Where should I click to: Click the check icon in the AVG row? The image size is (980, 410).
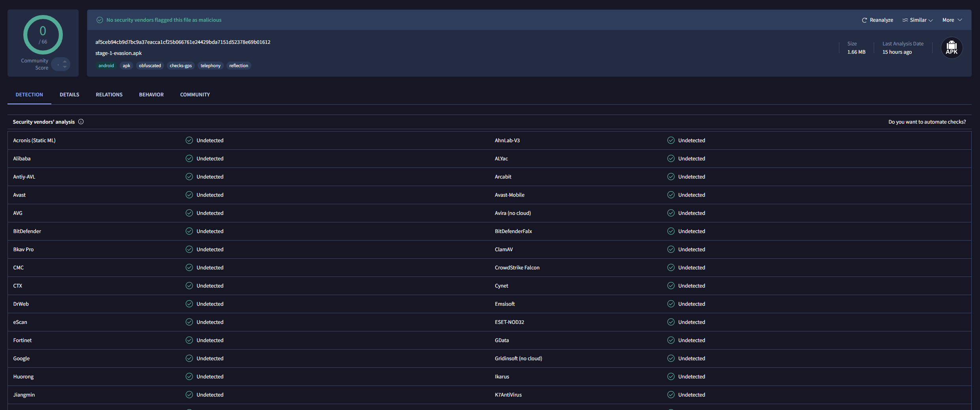point(189,213)
